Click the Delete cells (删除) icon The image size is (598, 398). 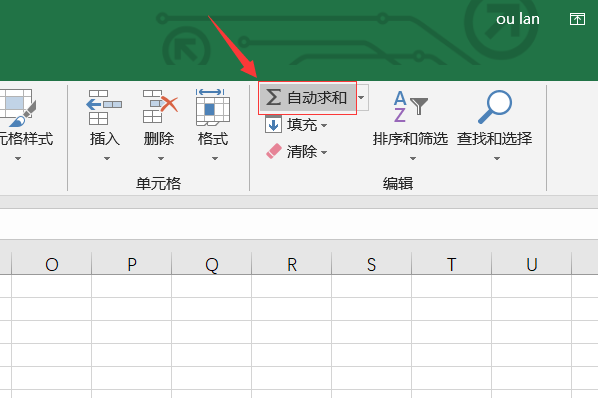[x=160, y=106]
